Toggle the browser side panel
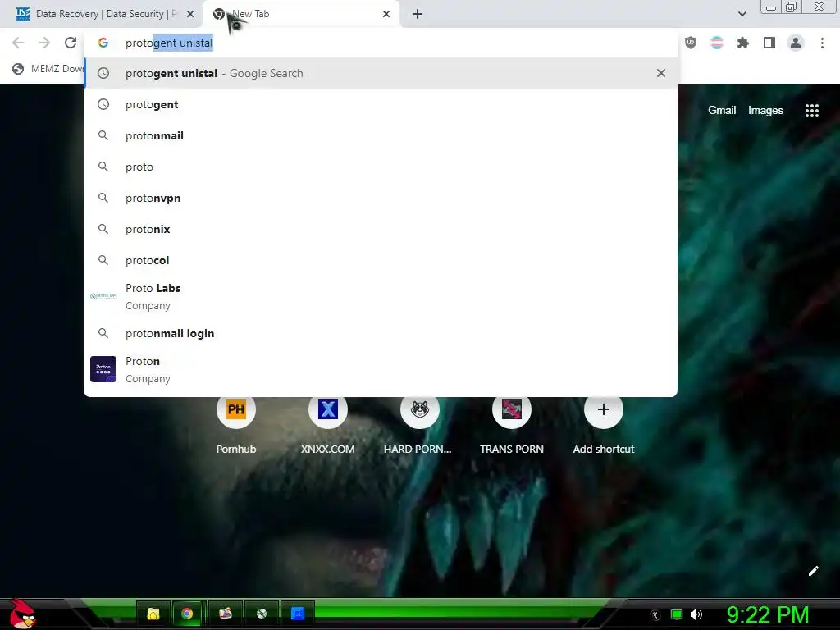Screen dimensions: 840x630 (x=769, y=43)
